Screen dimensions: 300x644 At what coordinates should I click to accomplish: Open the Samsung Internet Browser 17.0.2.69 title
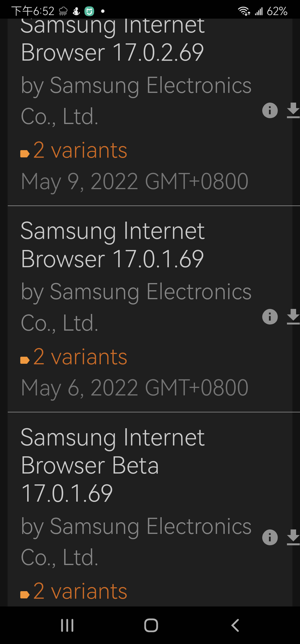(x=112, y=41)
